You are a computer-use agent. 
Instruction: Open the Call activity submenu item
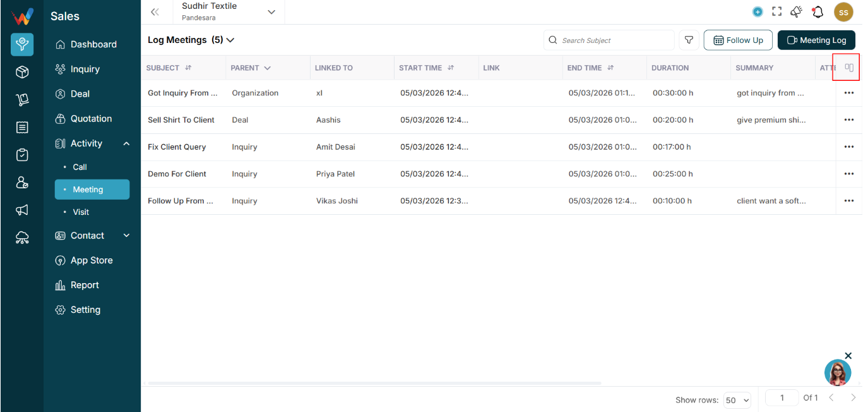click(80, 167)
